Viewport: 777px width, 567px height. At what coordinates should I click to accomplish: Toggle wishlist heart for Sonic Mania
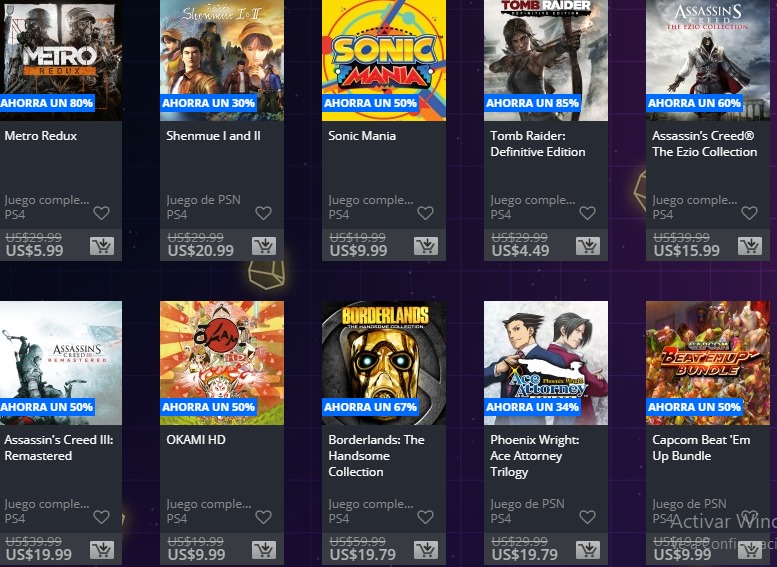point(426,213)
